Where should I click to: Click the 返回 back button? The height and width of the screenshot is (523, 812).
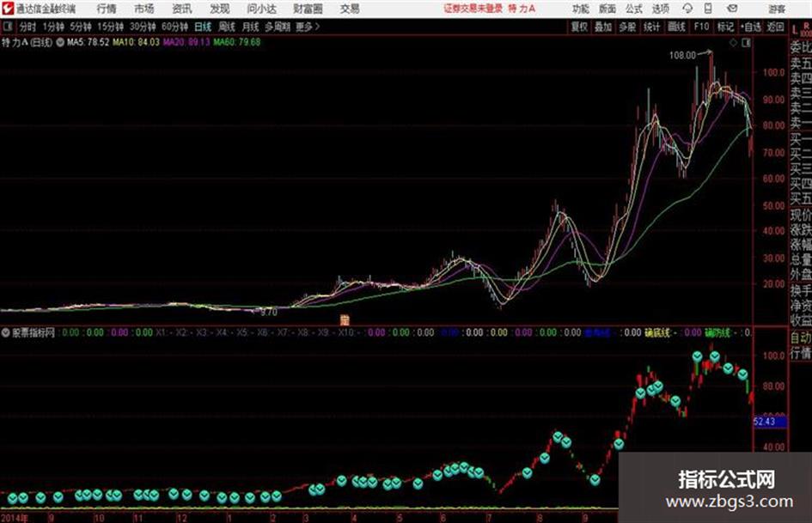point(775,27)
